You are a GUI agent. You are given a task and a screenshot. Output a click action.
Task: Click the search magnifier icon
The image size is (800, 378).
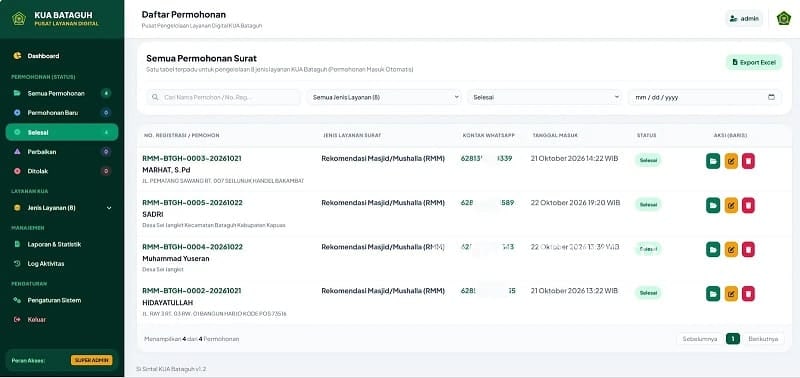(x=155, y=97)
